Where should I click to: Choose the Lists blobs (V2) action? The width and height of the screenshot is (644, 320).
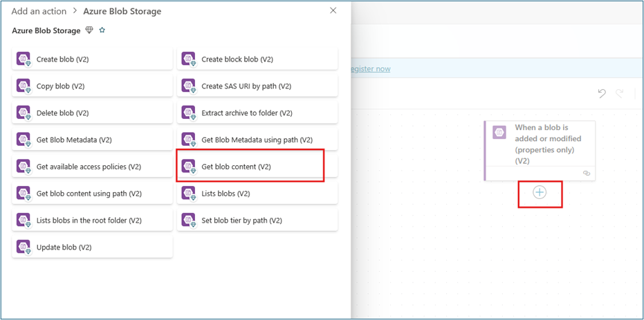coord(257,194)
